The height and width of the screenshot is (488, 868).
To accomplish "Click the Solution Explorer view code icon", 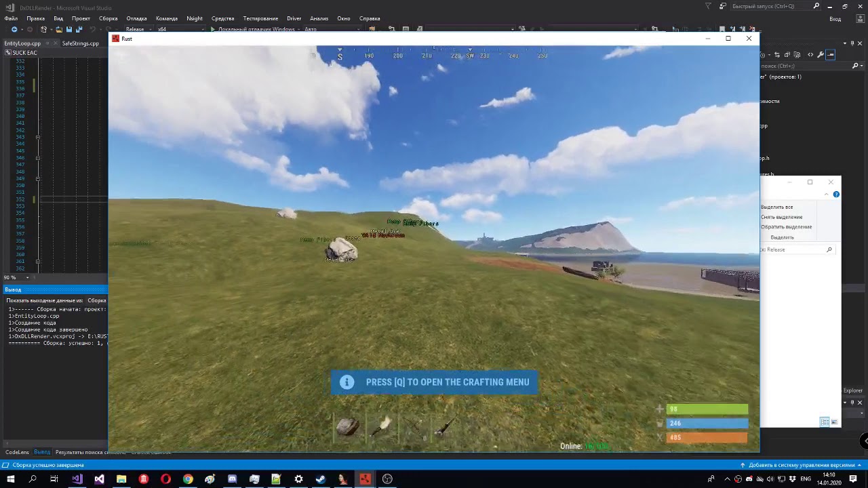I will coord(810,55).
